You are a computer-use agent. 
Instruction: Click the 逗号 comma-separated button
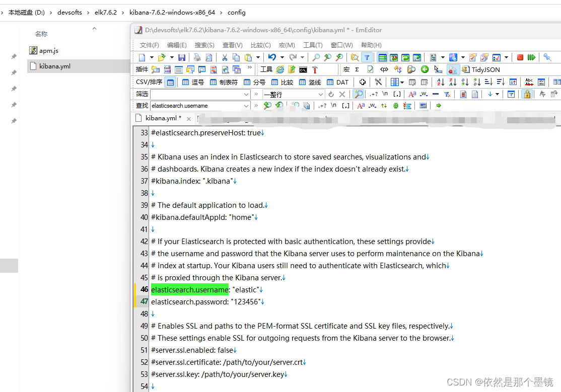click(193, 82)
